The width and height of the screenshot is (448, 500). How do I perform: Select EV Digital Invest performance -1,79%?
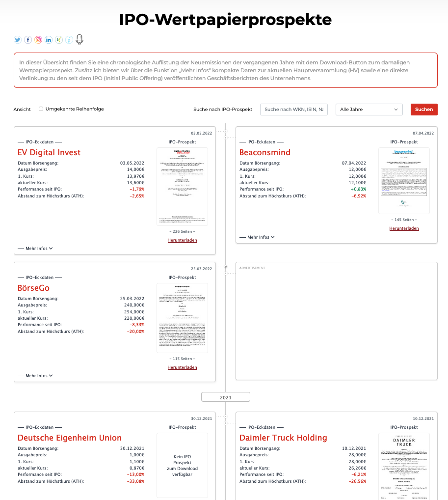coord(137,189)
